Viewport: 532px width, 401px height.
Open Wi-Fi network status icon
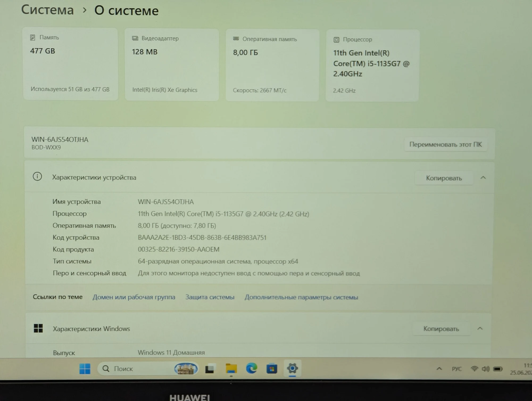(x=474, y=369)
